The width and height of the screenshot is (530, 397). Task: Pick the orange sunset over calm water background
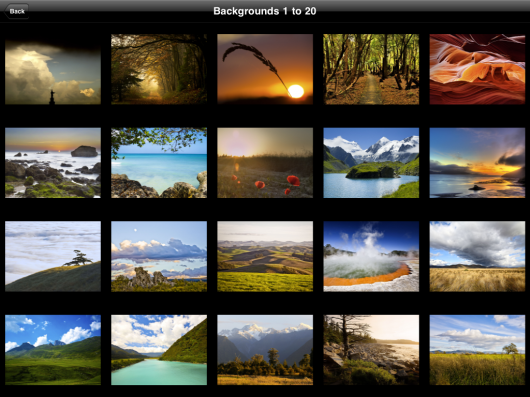click(x=477, y=163)
